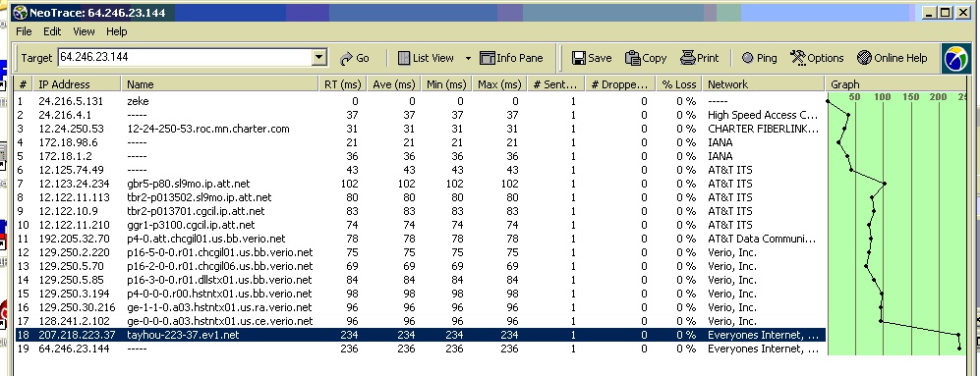Viewport: 980px width, 376px height.
Task: Sort by RT (ms) column header
Action: tap(342, 84)
